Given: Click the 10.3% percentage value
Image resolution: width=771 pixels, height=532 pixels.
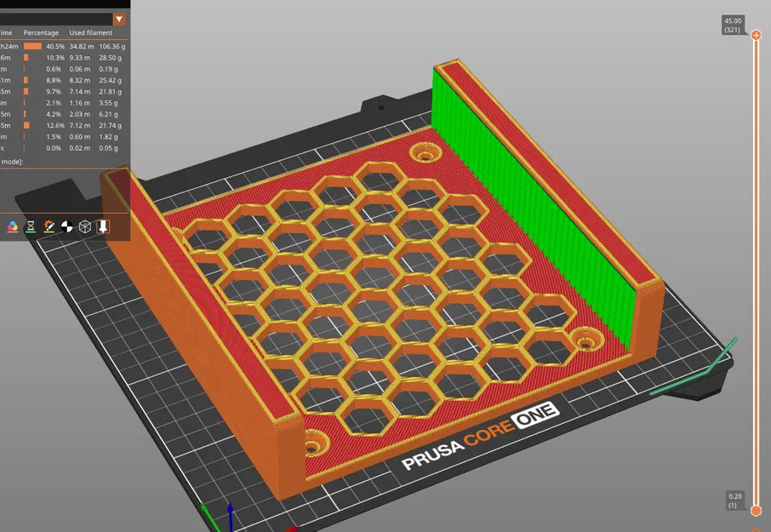Looking at the screenshot, I should coord(55,58).
